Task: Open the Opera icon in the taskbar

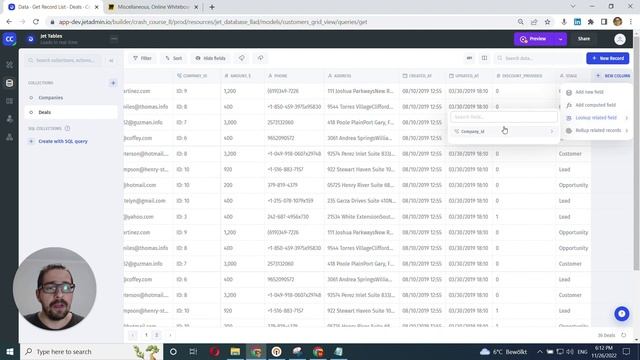Action: (x=215, y=351)
